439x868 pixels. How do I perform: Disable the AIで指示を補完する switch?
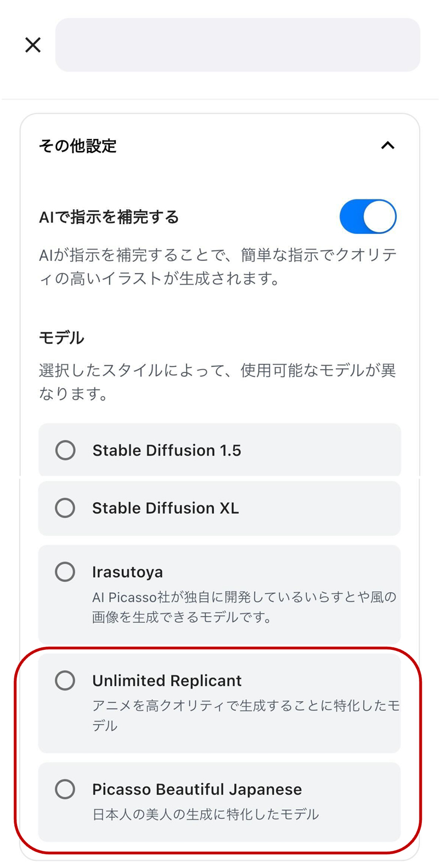coord(368,216)
